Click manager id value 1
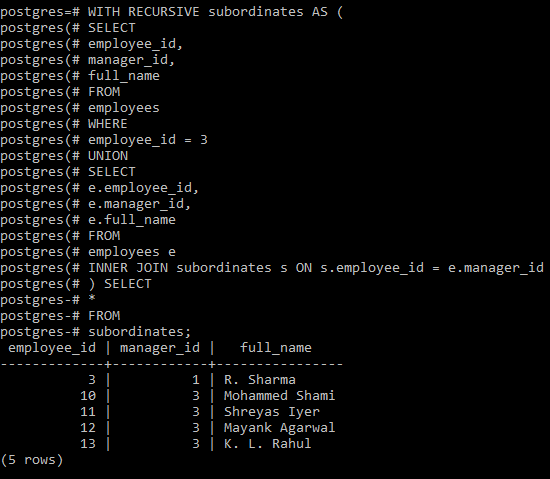The height and width of the screenshot is (479, 550). coord(196,380)
